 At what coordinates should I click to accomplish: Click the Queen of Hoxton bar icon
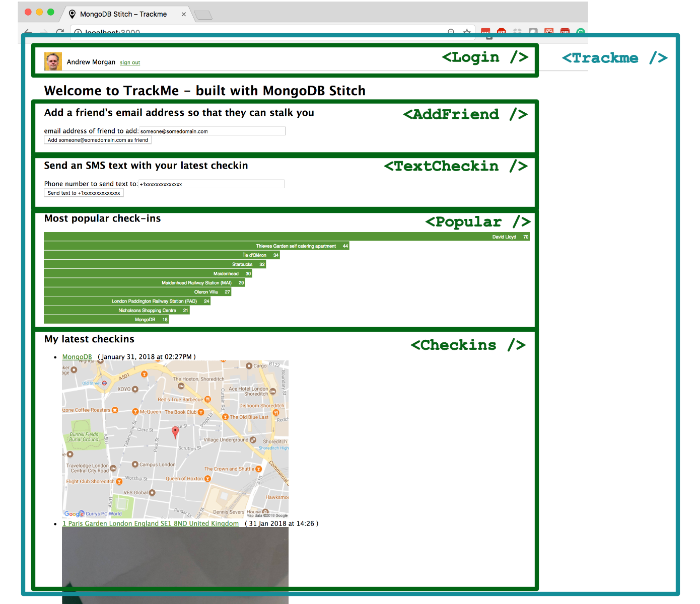pyautogui.click(x=207, y=479)
